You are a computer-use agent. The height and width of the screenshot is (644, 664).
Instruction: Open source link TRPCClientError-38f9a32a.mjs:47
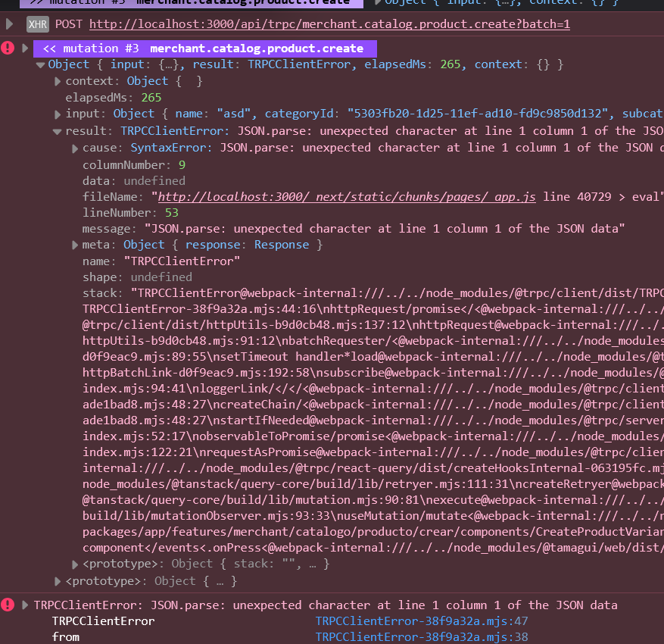(x=422, y=621)
